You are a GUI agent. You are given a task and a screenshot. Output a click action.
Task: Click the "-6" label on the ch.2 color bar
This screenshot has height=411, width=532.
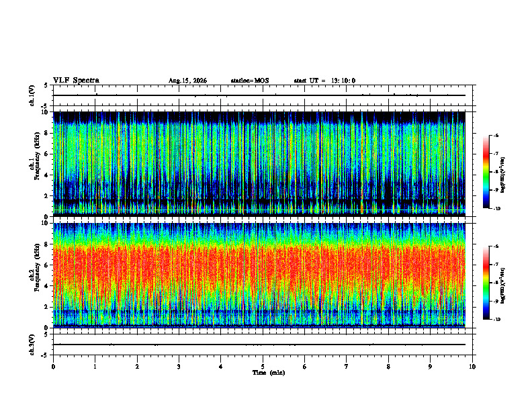click(x=496, y=246)
